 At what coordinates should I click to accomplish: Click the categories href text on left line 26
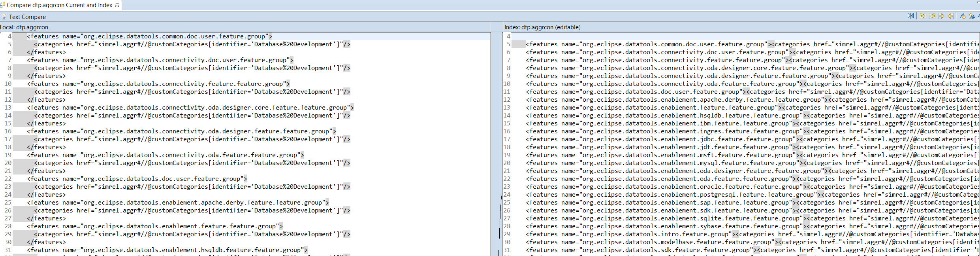(192, 210)
